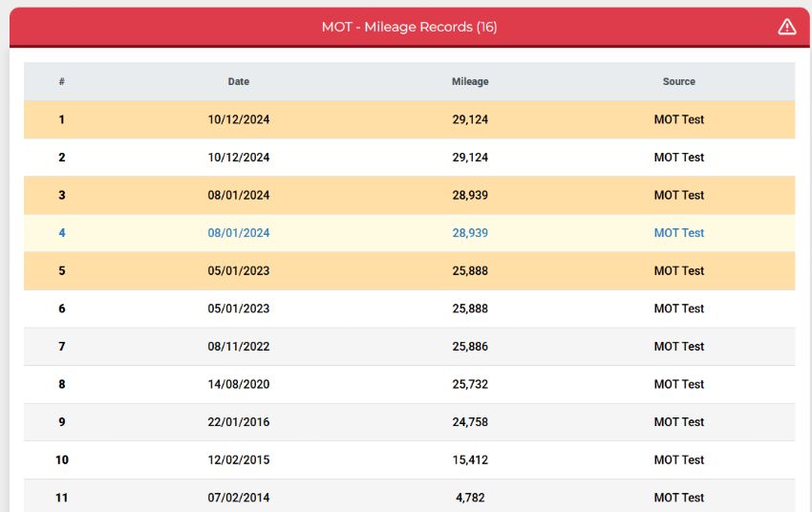Select row 1 dated 10/12/2024

pyautogui.click(x=409, y=119)
